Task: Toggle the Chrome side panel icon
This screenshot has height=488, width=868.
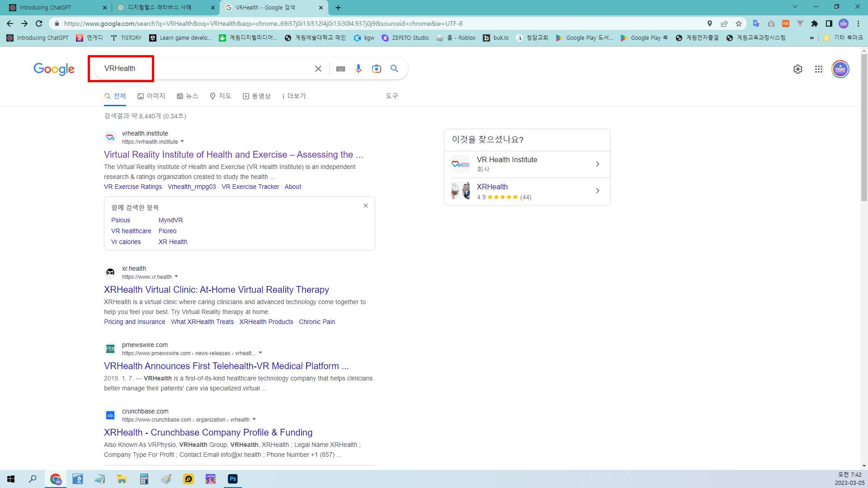Action: tap(829, 23)
